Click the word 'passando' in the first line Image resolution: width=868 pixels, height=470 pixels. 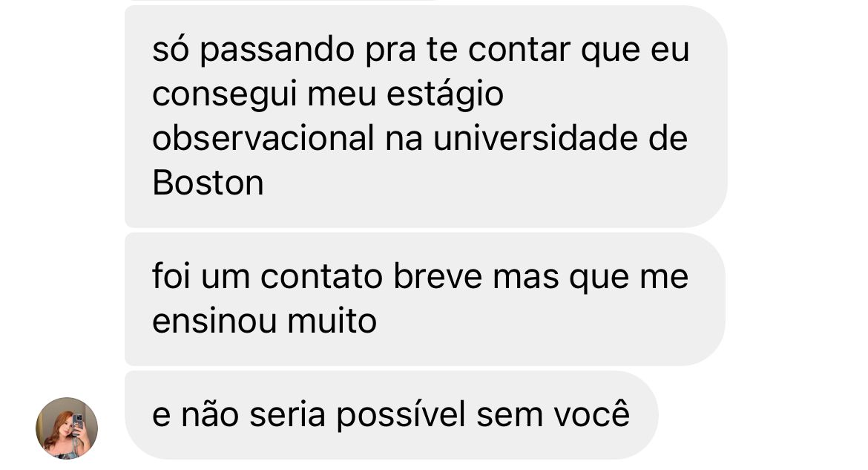pyautogui.click(x=277, y=51)
